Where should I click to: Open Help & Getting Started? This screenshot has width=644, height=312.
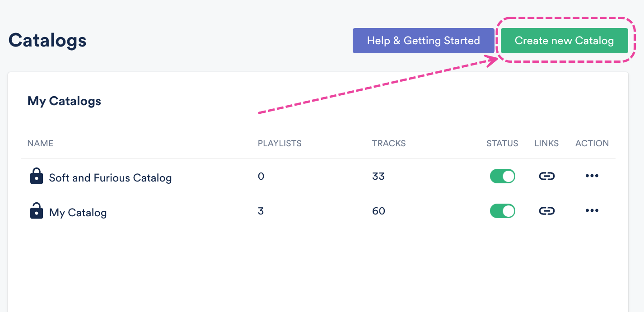tap(423, 41)
